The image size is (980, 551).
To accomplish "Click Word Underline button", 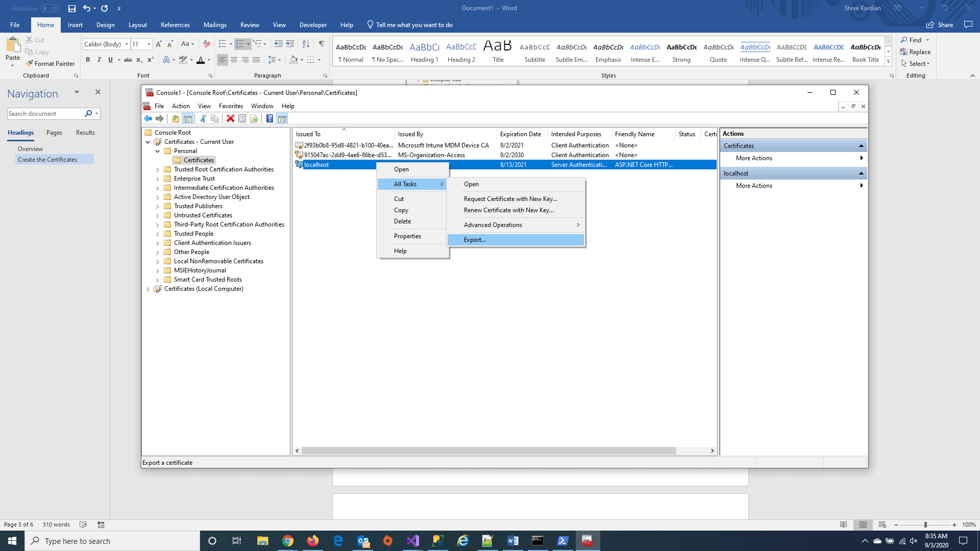I will (110, 60).
